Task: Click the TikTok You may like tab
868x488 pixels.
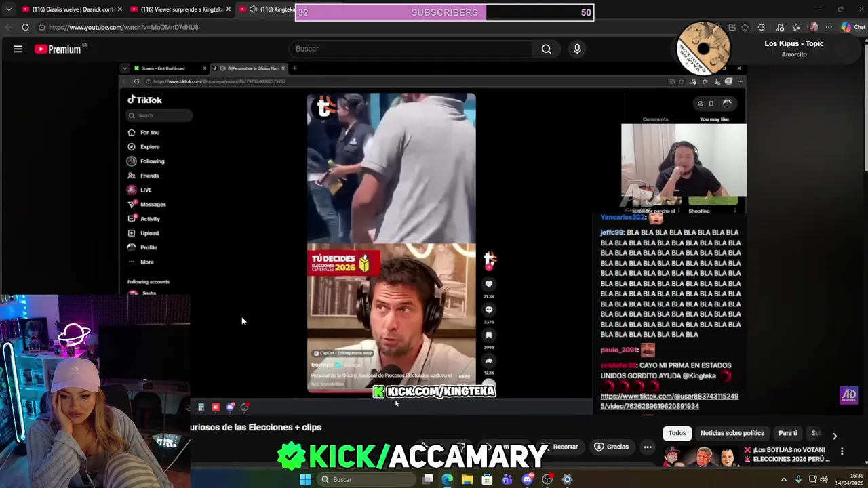Action: (x=714, y=119)
